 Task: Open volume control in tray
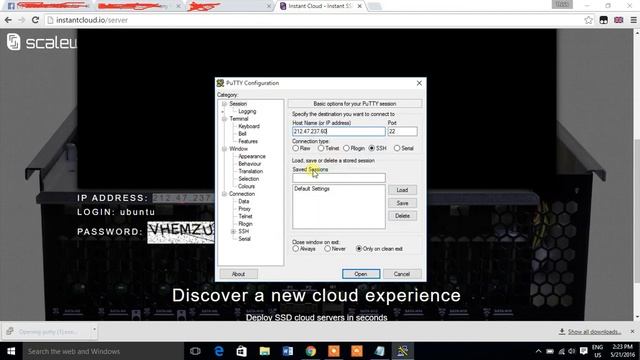(572, 351)
